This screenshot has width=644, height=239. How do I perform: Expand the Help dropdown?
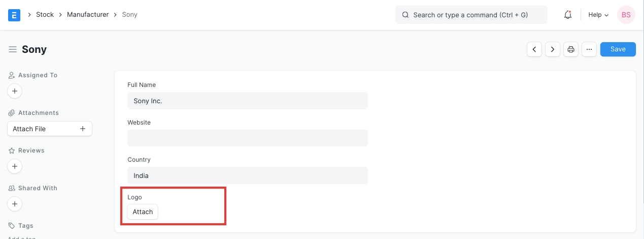pos(598,15)
